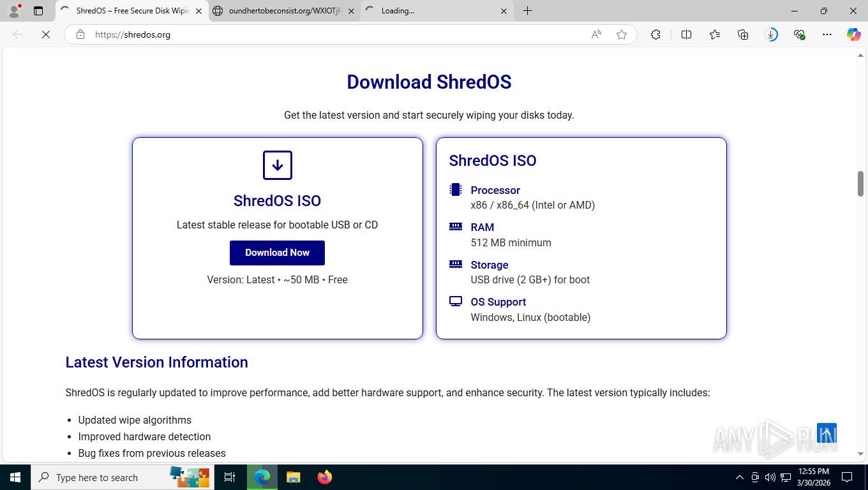Click 'x86 / x86_64 (Intel or AMD)' text
This screenshot has width=868, height=490.
(x=532, y=205)
